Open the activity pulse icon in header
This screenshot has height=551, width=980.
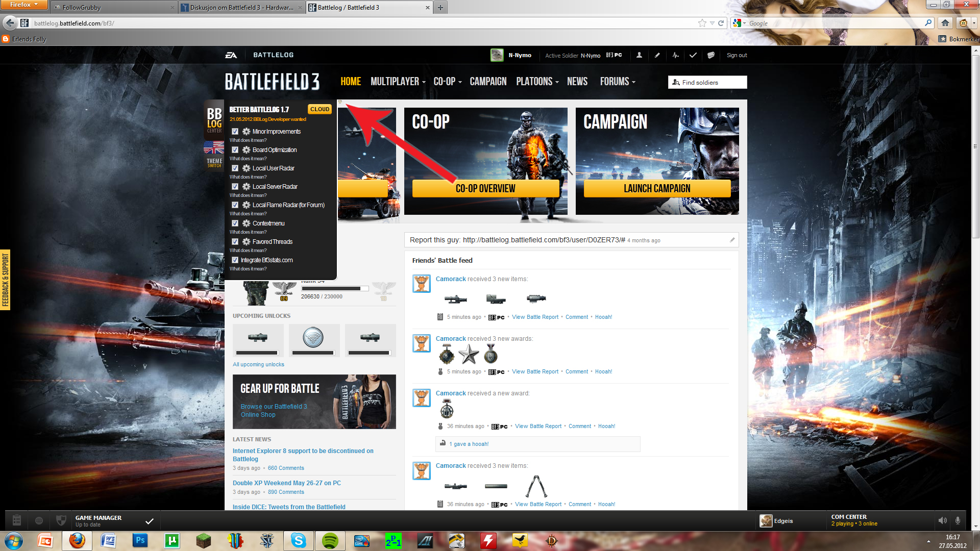(675, 55)
